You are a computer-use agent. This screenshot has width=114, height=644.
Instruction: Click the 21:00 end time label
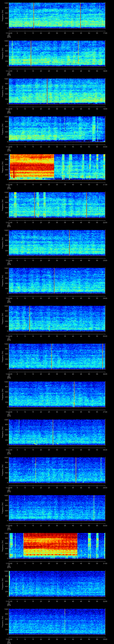coord(105,184)
